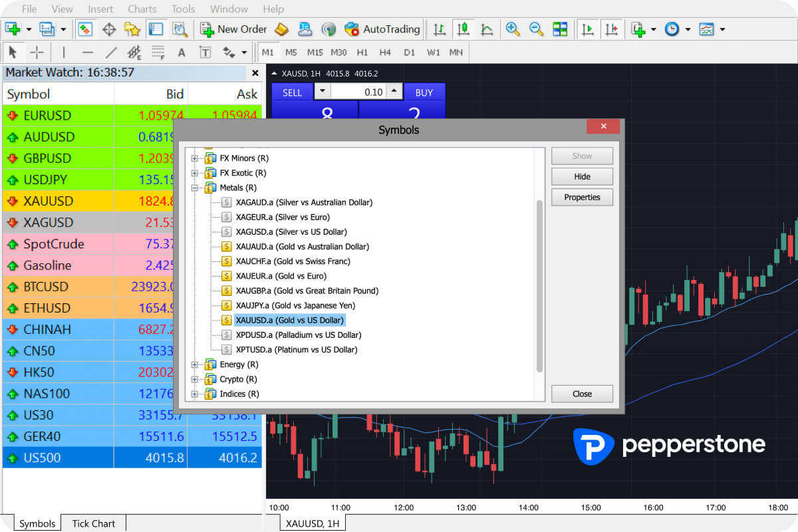Image resolution: width=798 pixels, height=532 pixels.
Task: Open the New Chart dropdown arrow
Action: [29, 29]
